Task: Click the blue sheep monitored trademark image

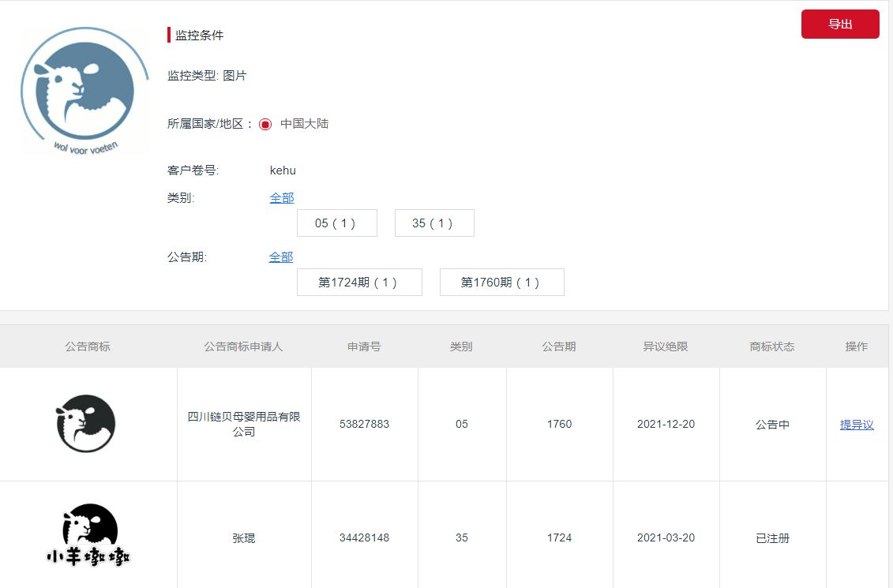Action: 84,91
